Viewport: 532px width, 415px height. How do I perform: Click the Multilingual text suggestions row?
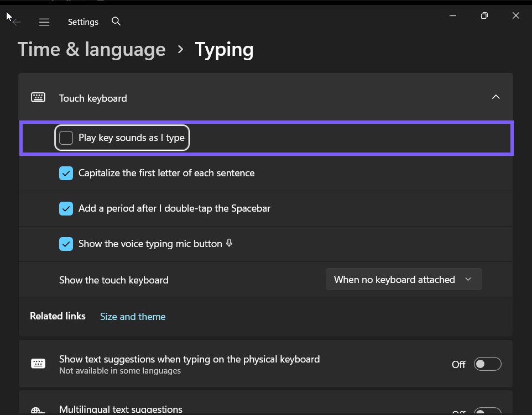click(x=265, y=403)
